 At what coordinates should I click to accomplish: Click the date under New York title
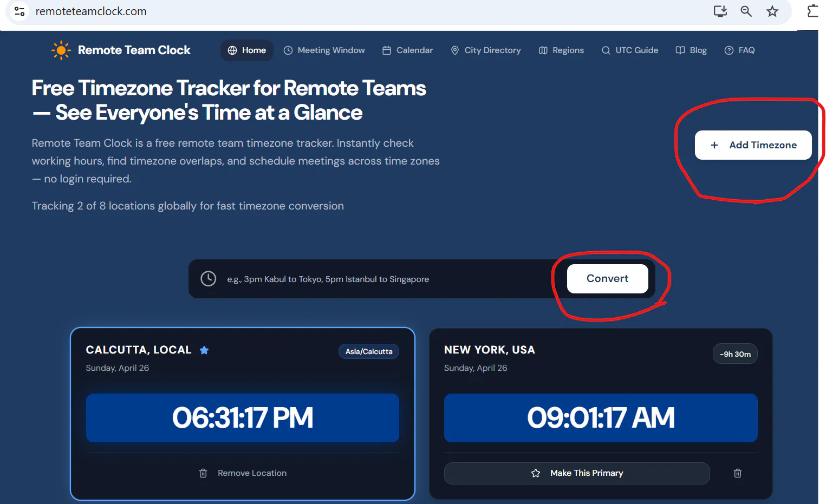(476, 368)
